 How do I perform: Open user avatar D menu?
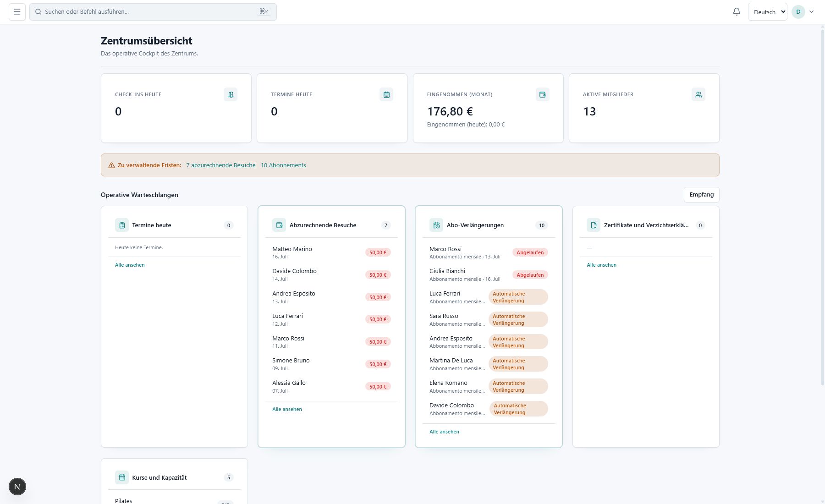point(798,12)
